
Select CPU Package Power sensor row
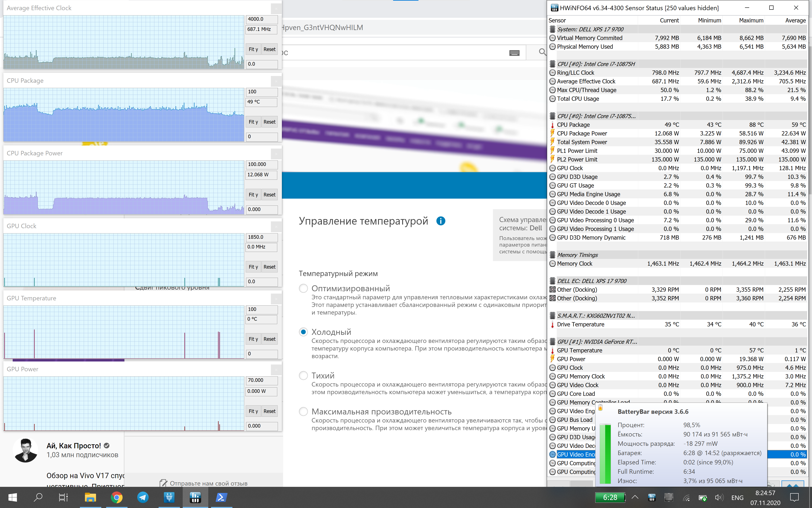point(678,133)
